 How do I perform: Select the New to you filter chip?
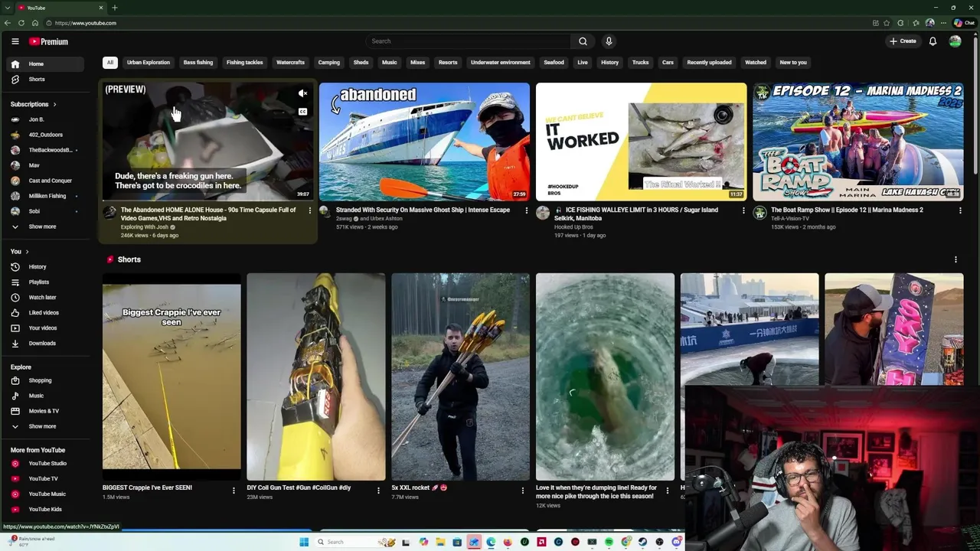793,63
